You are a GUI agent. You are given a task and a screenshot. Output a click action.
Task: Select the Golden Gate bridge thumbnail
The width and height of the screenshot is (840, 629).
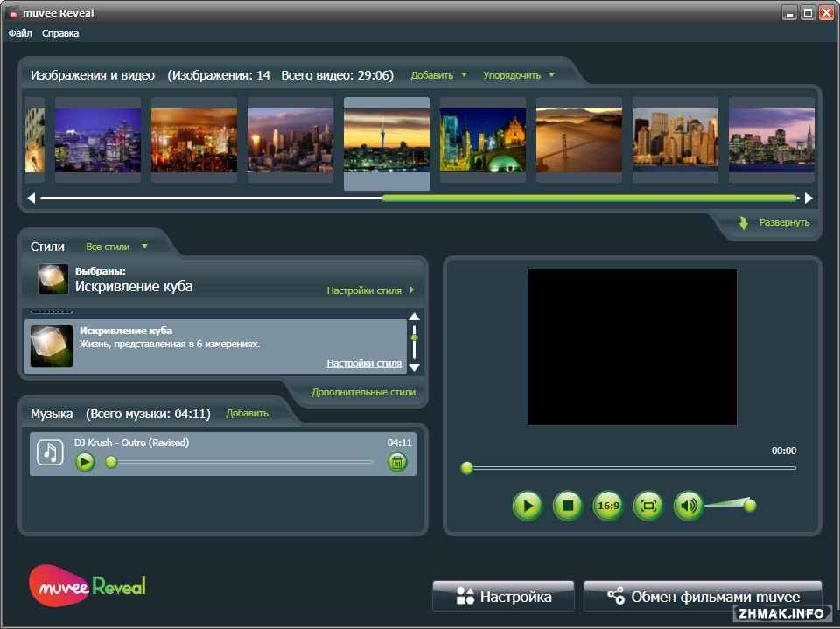click(578, 140)
